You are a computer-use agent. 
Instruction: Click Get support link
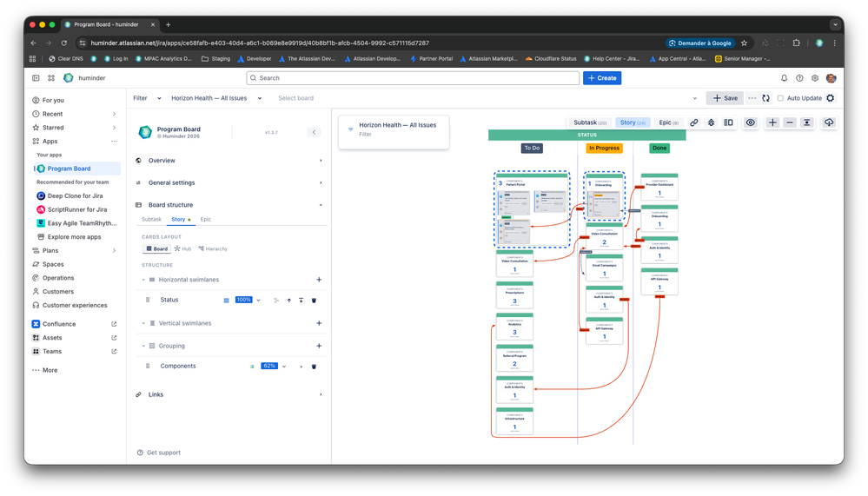tap(159, 453)
